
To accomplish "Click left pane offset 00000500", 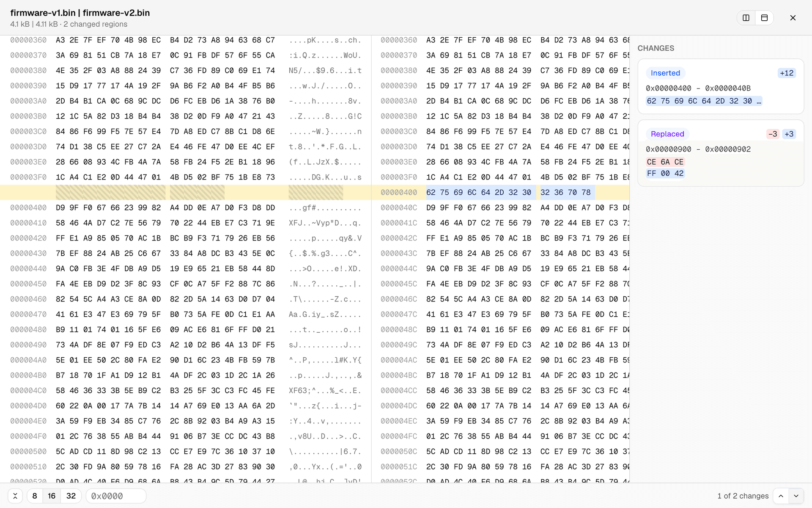I will (28, 451).
